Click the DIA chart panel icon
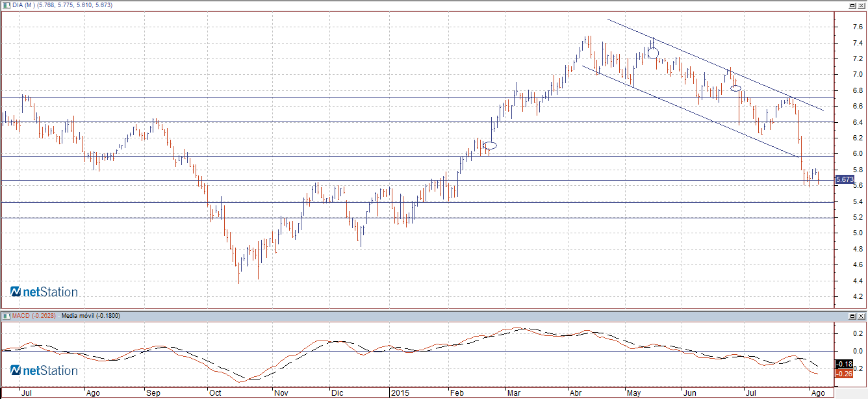 5,5
